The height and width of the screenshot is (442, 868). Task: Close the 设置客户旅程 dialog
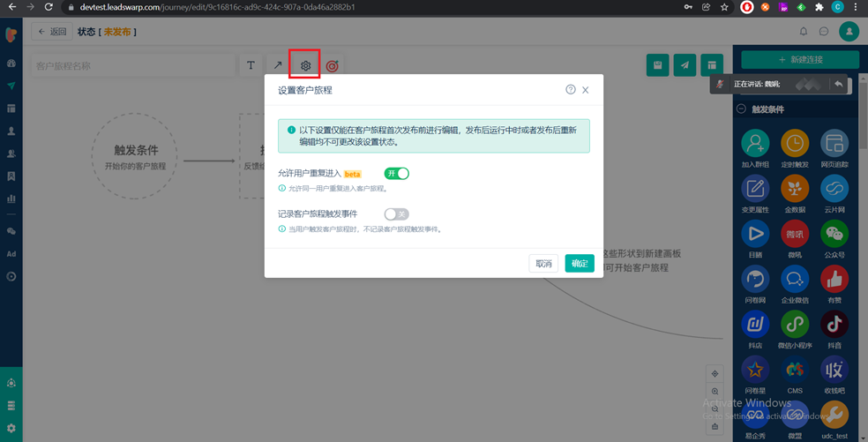point(585,90)
